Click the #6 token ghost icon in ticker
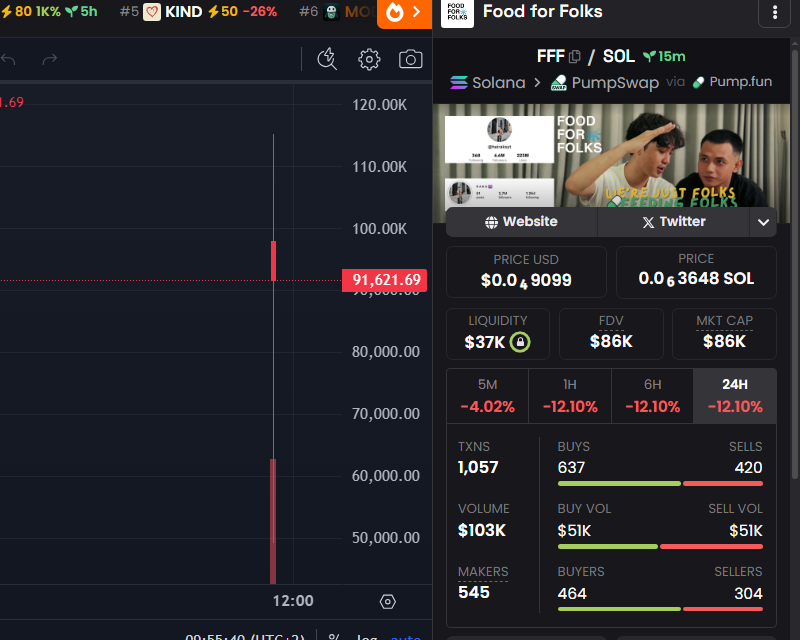Screen dimensions: 800x640 tap(331, 12)
